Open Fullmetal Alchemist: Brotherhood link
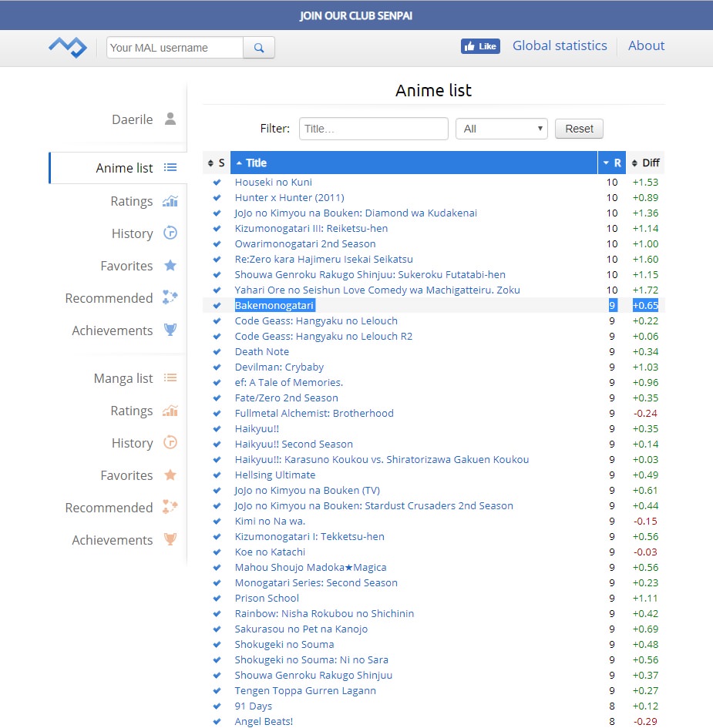The height and width of the screenshot is (728, 713). point(314,413)
